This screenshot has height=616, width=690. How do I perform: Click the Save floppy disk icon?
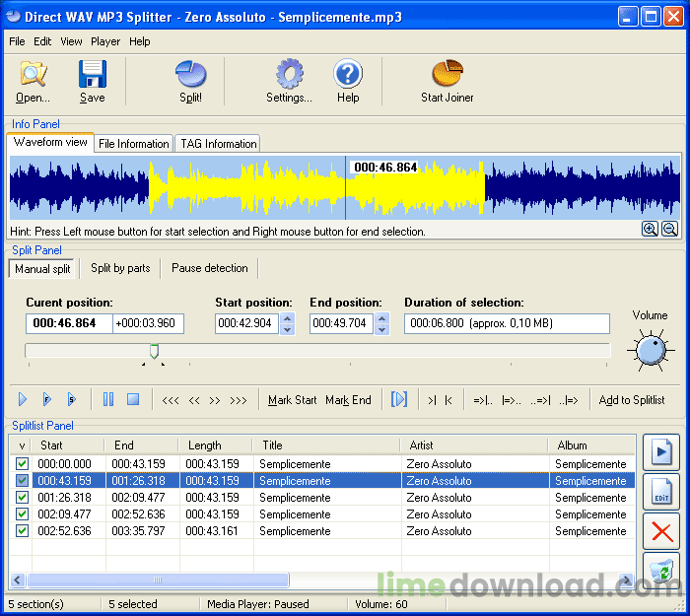pyautogui.click(x=92, y=80)
